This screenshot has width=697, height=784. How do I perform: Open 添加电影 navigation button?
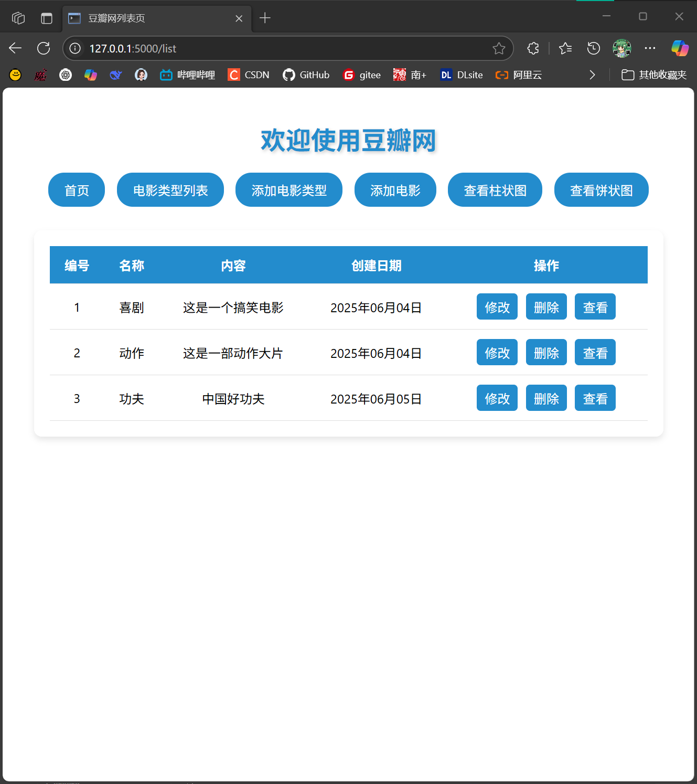click(x=395, y=190)
